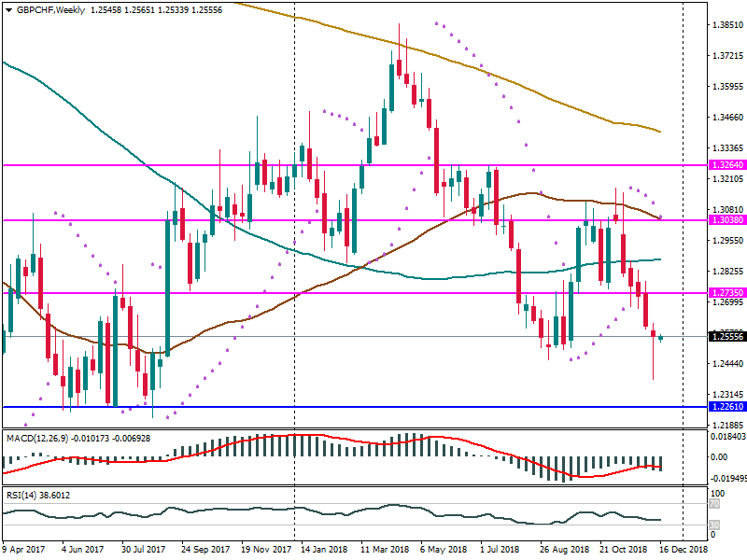Viewport: 747px width, 560px height.
Task: Click the GBPCHF,Weekly chart title
Action: point(49,9)
